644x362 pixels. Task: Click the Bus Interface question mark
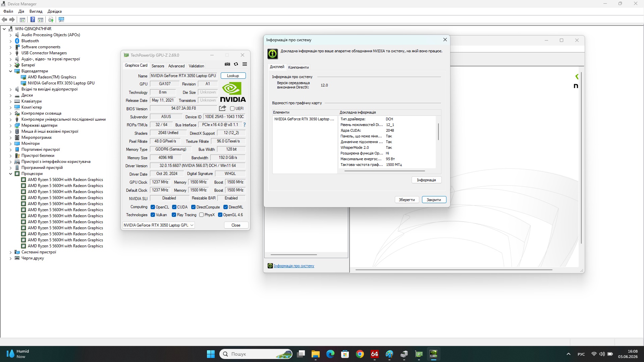click(x=245, y=125)
